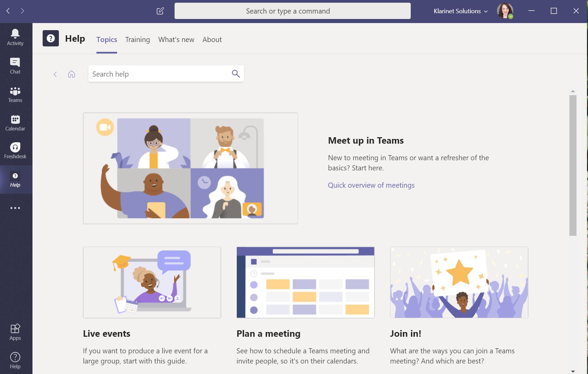Open the Meet up in Teams illustration
The image size is (588, 374).
click(190, 168)
